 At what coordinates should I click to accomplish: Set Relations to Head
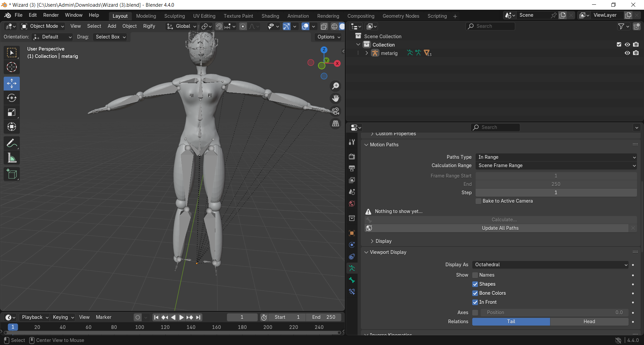589,322
